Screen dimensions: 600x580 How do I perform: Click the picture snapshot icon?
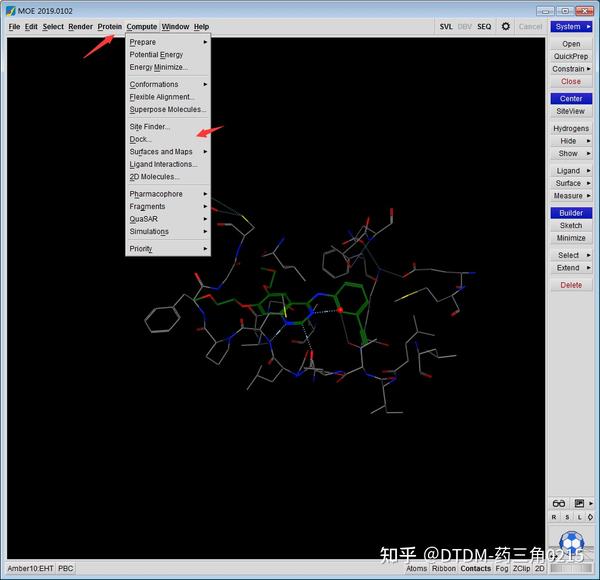(x=578, y=502)
